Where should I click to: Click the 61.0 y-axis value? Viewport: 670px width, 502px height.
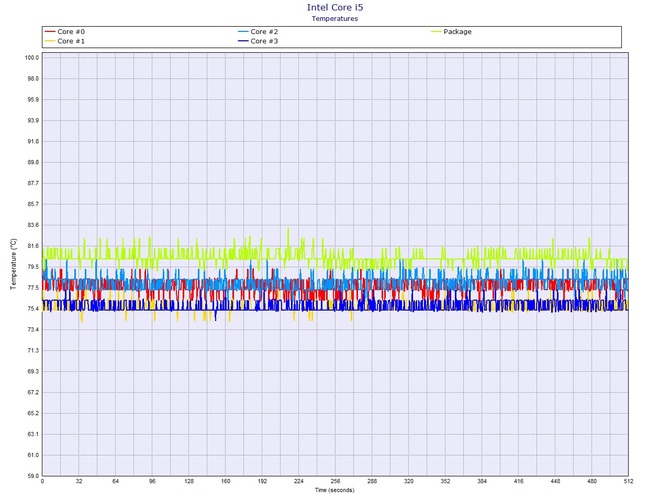(x=33, y=455)
